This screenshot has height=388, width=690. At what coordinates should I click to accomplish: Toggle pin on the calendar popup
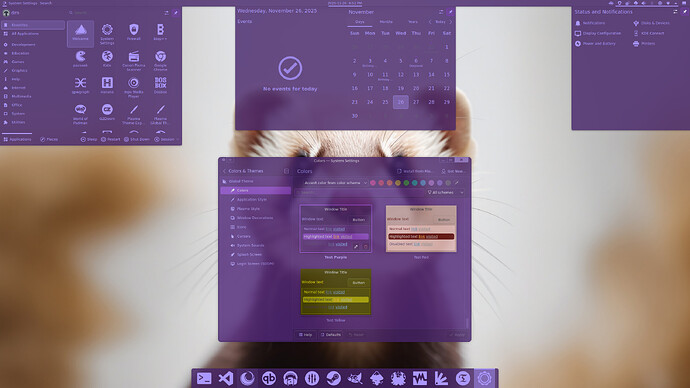450,12
